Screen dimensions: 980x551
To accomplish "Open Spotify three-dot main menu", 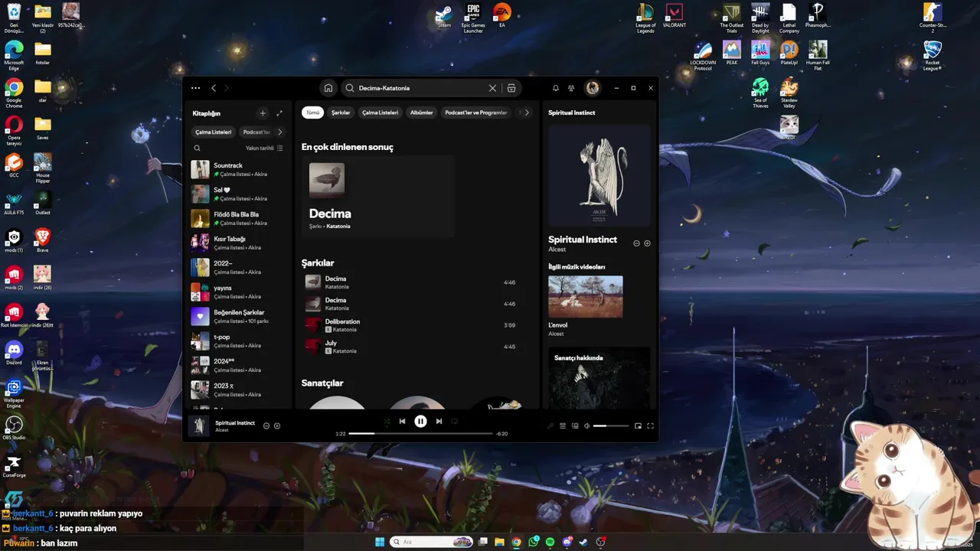I will [196, 88].
